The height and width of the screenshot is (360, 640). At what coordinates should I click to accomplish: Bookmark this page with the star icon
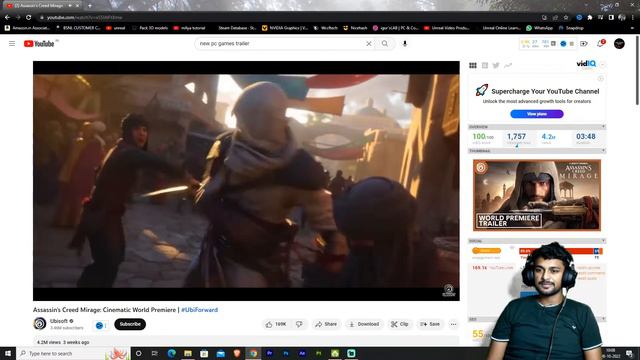click(x=566, y=18)
